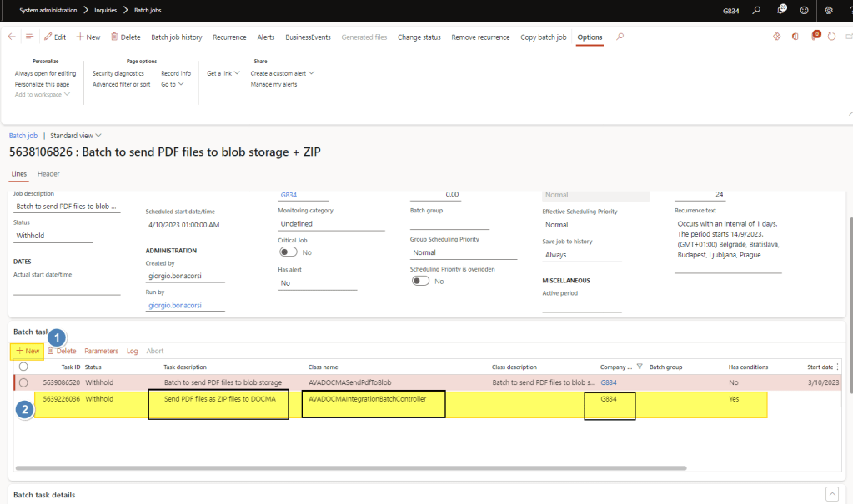Click the refresh page icon
853x504 pixels.
click(831, 37)
